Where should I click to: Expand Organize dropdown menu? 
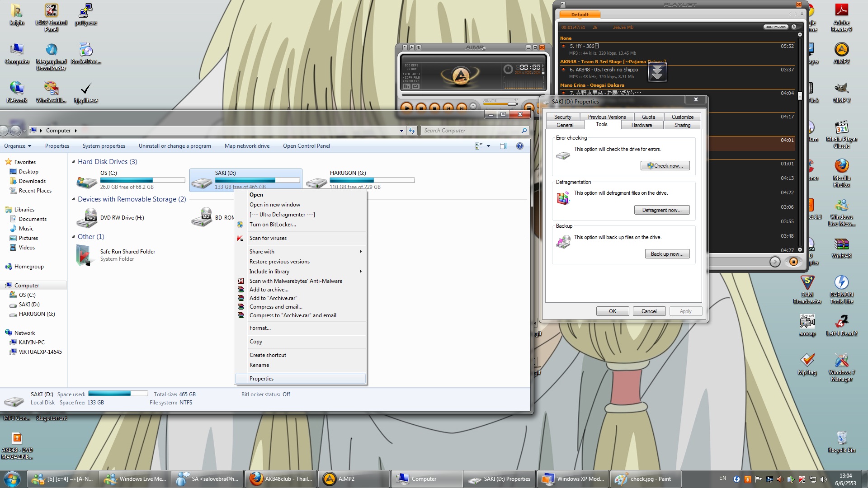[18, 146]
